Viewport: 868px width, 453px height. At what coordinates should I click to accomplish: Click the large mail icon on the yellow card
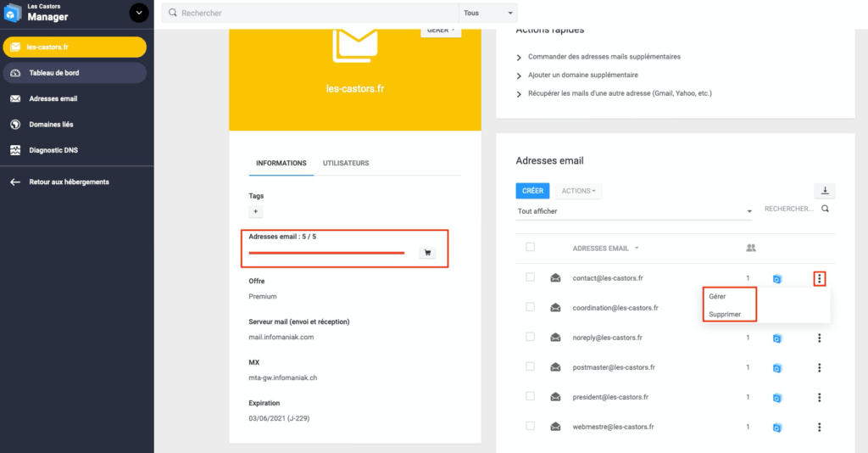click(x=355, y=46)
